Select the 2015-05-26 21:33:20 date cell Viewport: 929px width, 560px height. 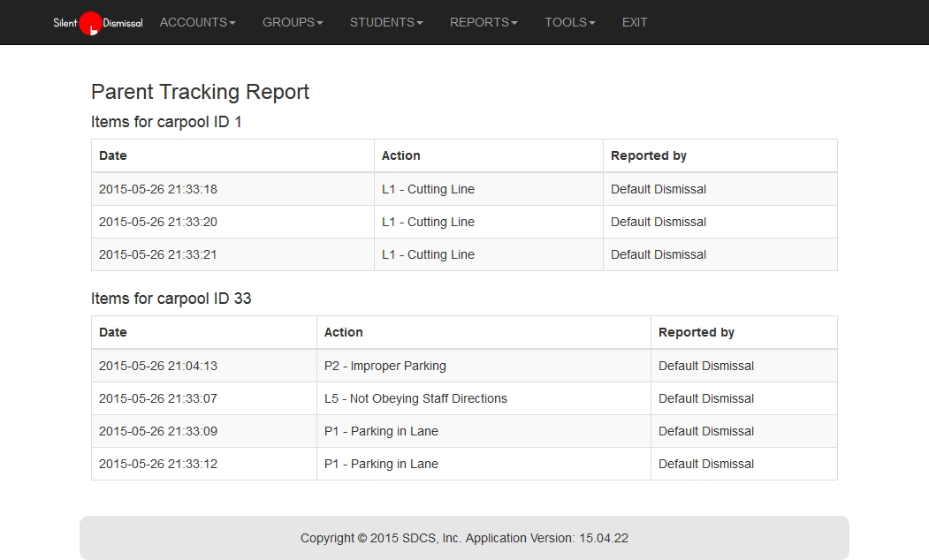tap(158, 222)
